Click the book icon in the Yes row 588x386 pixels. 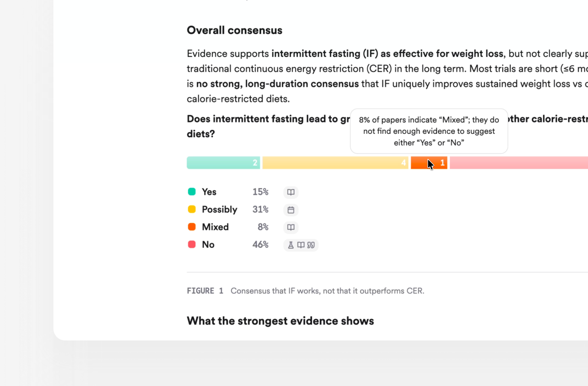[x=291, y=192]
